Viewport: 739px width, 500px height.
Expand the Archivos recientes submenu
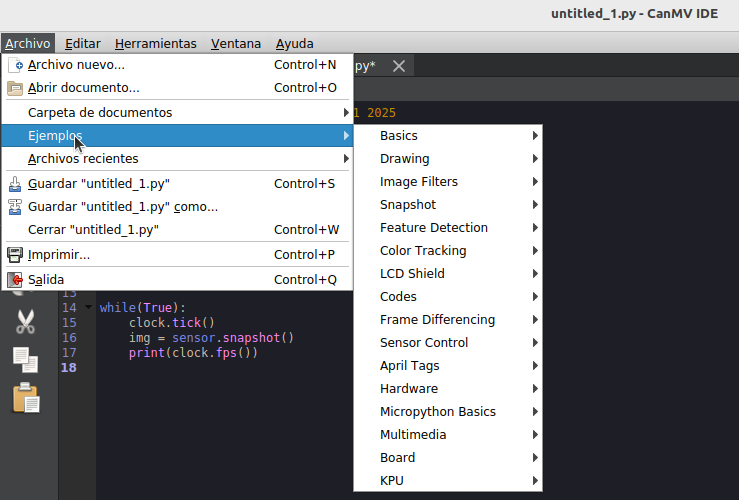(x=177, y=159)
